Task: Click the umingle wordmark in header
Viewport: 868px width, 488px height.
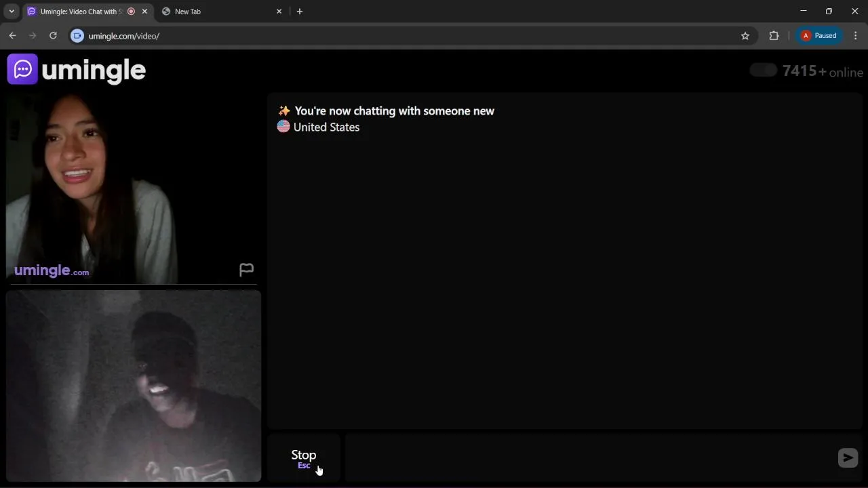Action: tap(94, 70)
